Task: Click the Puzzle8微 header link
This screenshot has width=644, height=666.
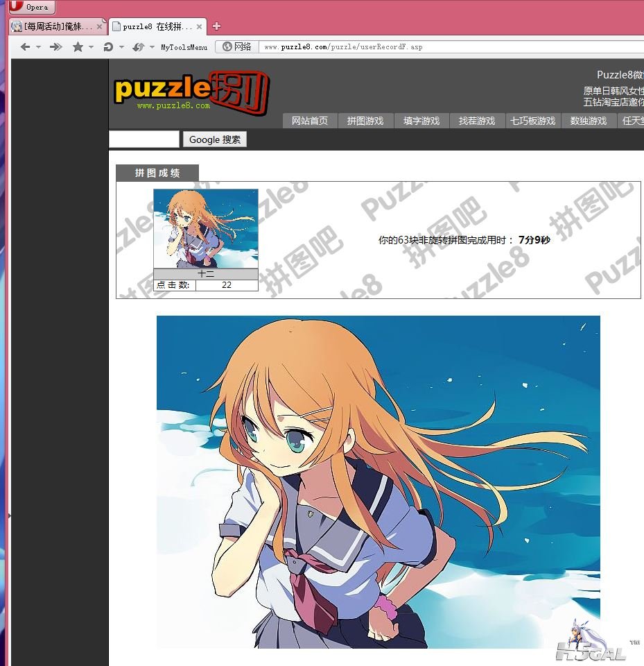Action: [620, 75]
